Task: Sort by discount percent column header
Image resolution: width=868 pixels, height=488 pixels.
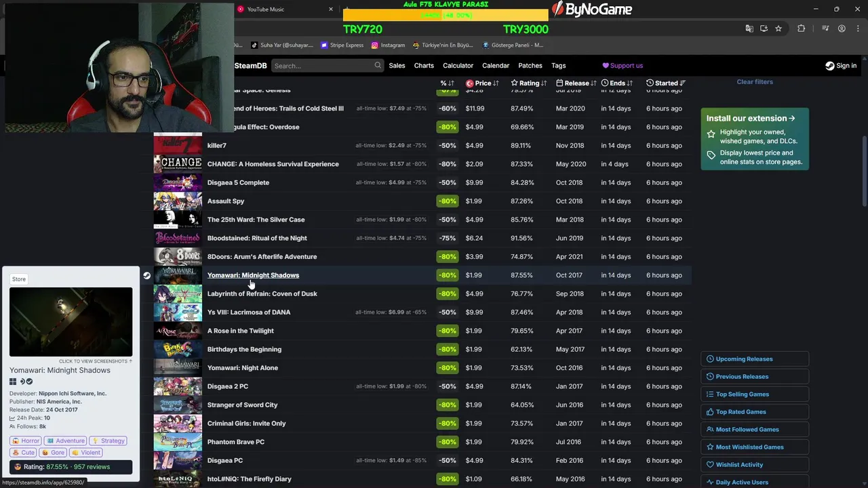Action: pos(447,83)
